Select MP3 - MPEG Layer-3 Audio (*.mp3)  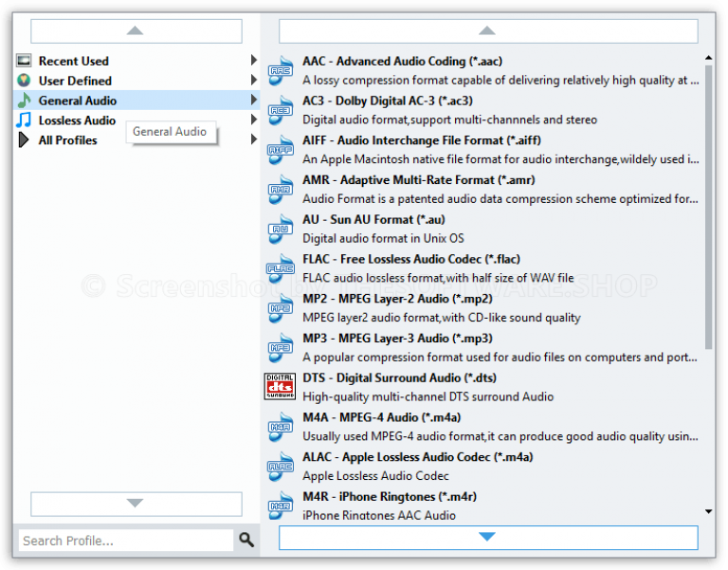(x=397, y=339)
